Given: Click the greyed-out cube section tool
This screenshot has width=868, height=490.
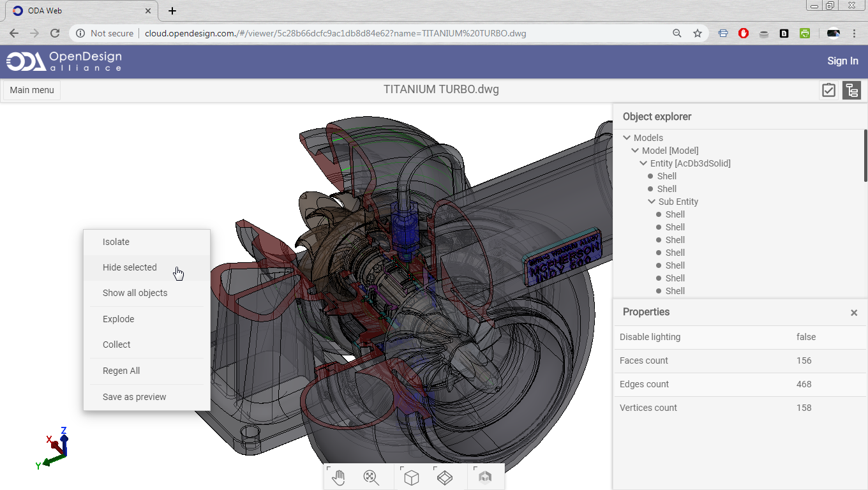Looking at the screenshot, I should [485, 477].
